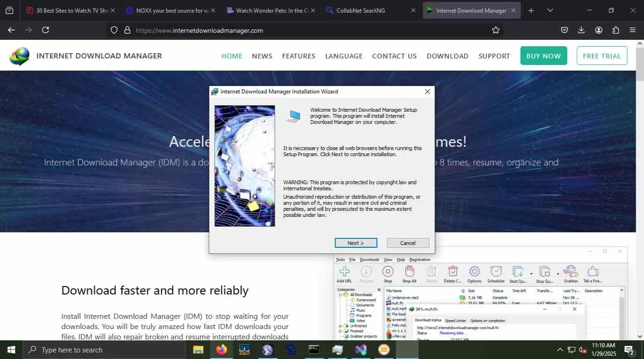Show site security padlock info

pos(127,30)
